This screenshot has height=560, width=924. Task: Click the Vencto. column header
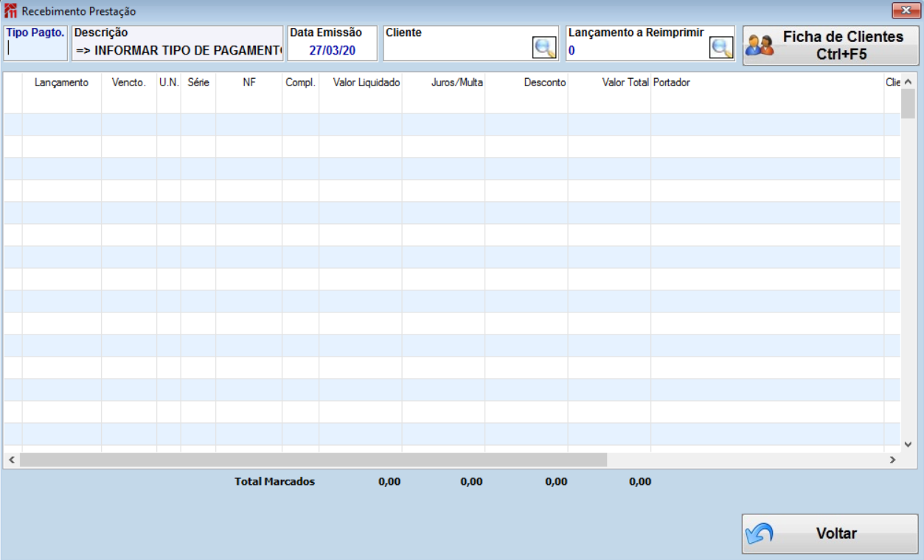(x=129, y=83)
